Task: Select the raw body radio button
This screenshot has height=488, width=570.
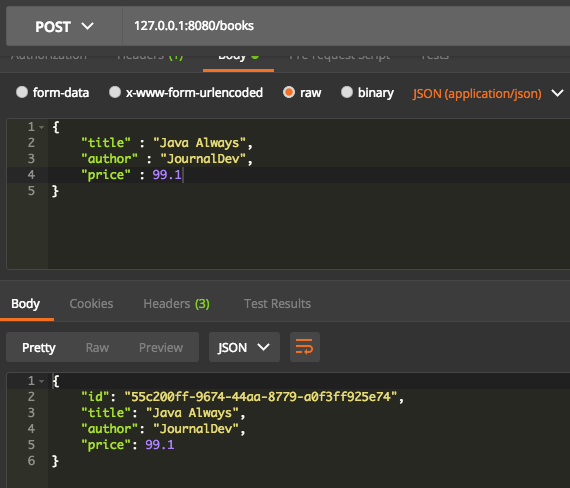Action: [x=289, y=92]
